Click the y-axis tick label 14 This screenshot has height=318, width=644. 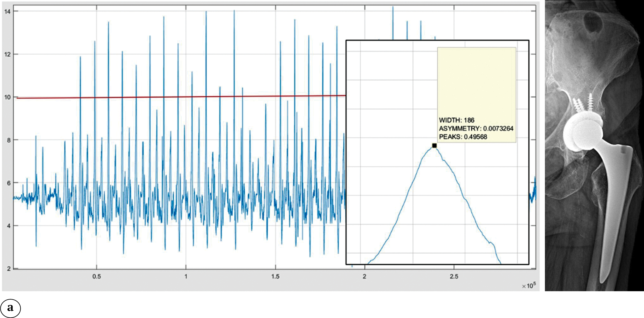pos(7,11)
